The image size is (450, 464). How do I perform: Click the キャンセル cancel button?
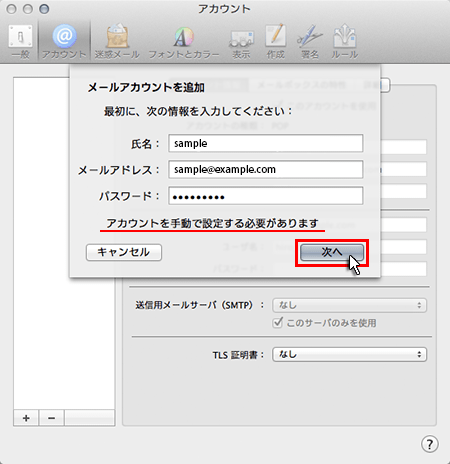point(124,252)
